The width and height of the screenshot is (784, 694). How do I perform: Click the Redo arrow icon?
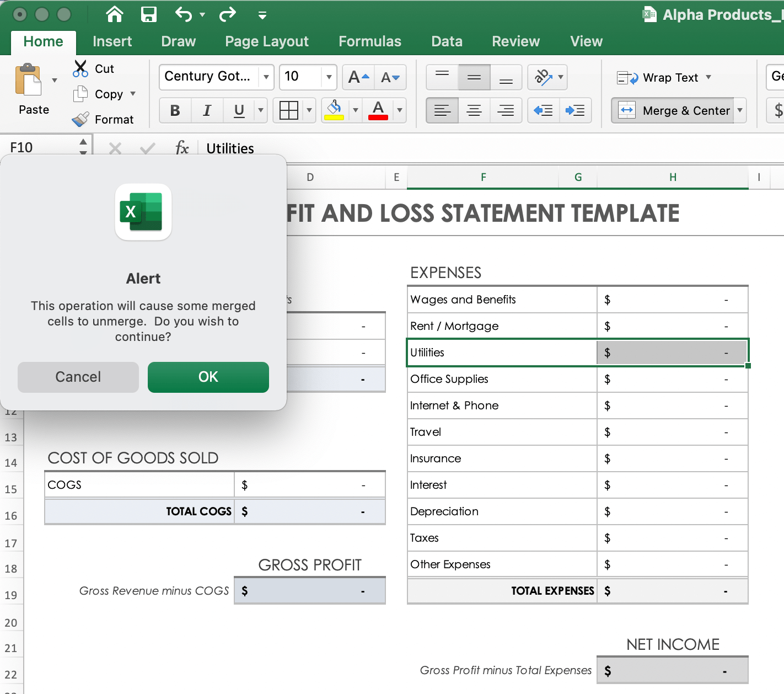(x=227, y=14)
